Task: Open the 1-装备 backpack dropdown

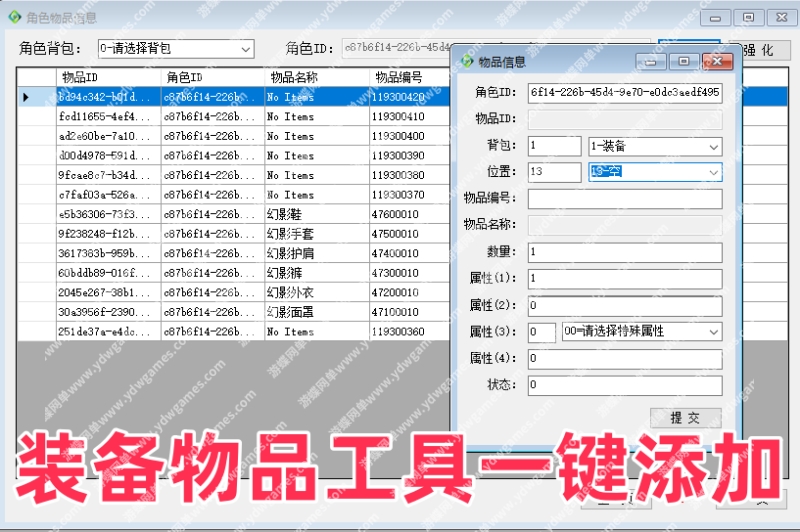Action: point(655,147)
